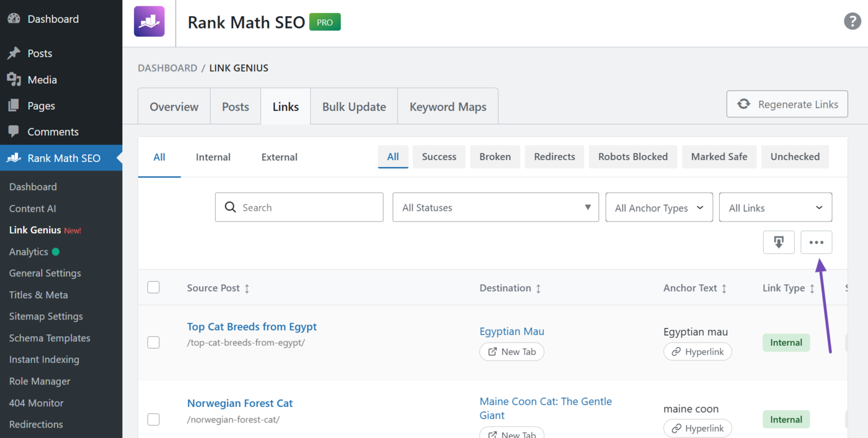Screen dimensions: 868x438
Task: Open the All Anchor Types dropdown
Action: click(x=658, y=207)
